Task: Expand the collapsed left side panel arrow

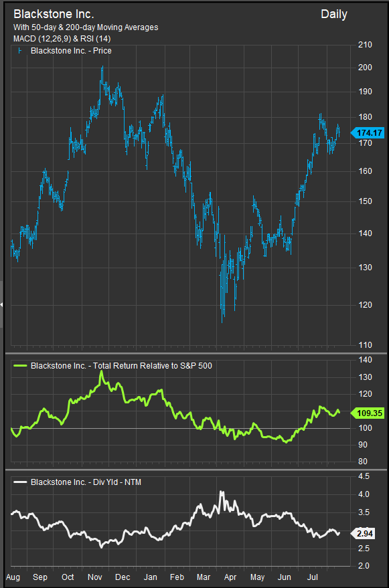Action: tap(1, 304)
